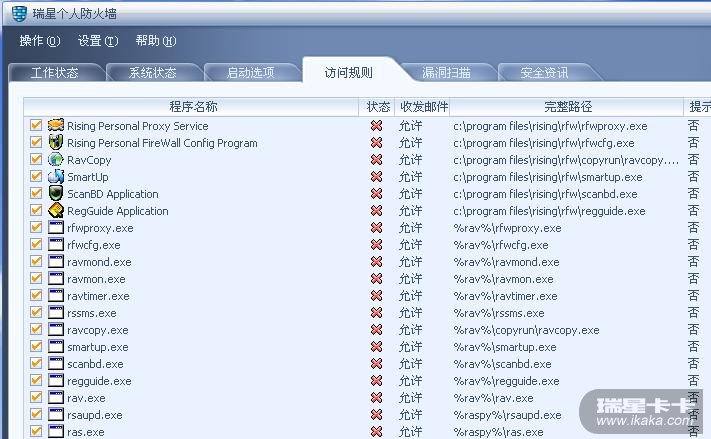Viewport: 711px width, 439px height.
Task: Sort by the 完整路径 column header
Action: [x=567, y=107]
